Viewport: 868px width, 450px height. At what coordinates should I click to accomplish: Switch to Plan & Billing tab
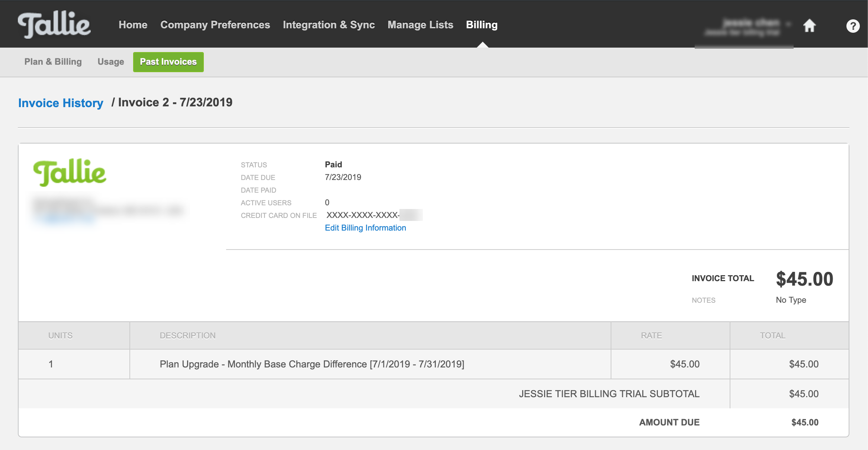pyautogui.click(x=53, y=62)
